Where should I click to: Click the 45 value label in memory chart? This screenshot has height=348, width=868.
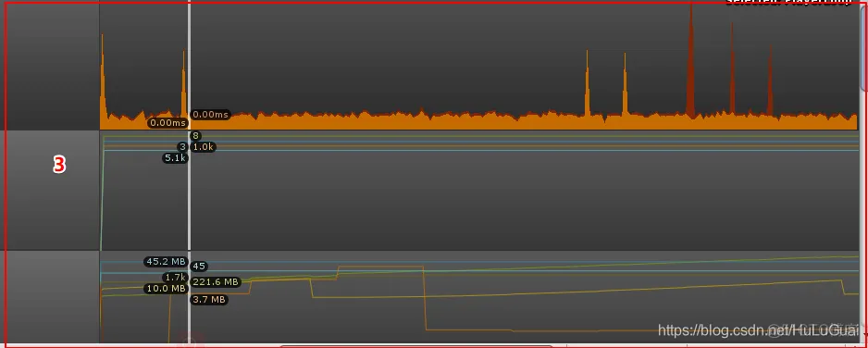(199, 267)
